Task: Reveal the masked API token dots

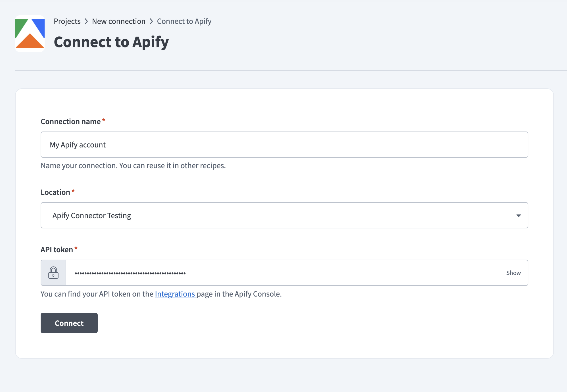Action: click(513, 273)
